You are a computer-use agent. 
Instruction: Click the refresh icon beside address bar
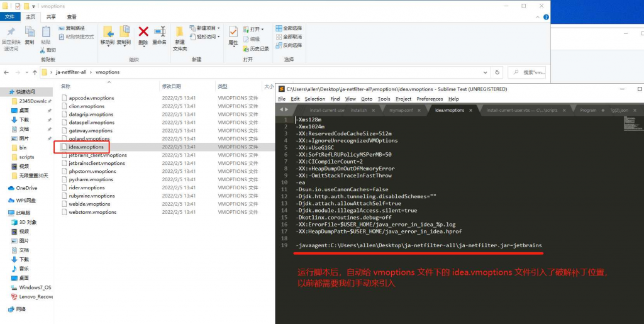pyautogui.click(x=497, y=72)
